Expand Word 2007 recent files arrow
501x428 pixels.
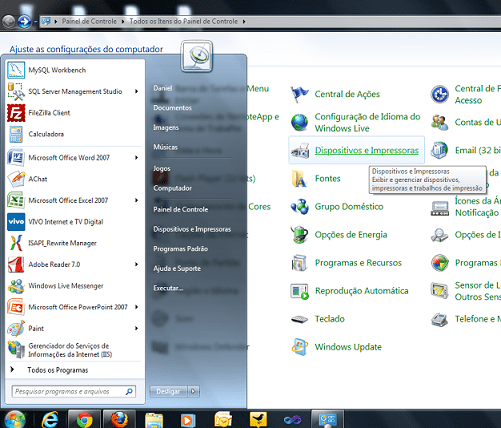pos(136,158)
